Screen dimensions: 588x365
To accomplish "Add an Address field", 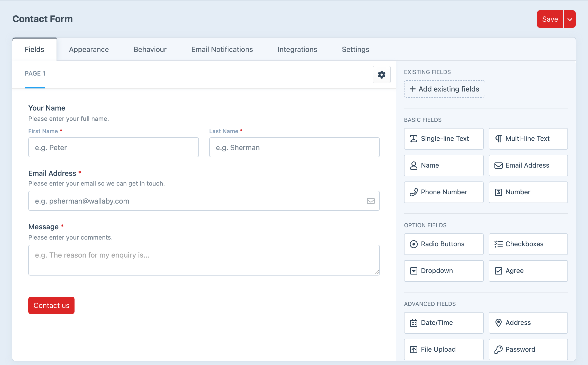I will (x=528, y=323).
